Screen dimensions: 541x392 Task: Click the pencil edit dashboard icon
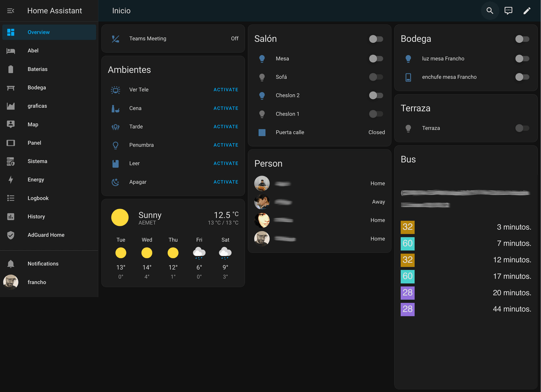click(x=527, y=11)
